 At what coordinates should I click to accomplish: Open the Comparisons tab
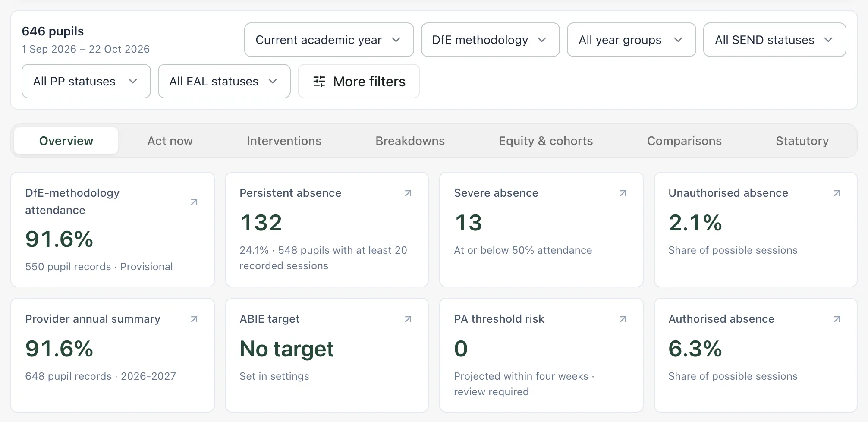tap(684, 141)
